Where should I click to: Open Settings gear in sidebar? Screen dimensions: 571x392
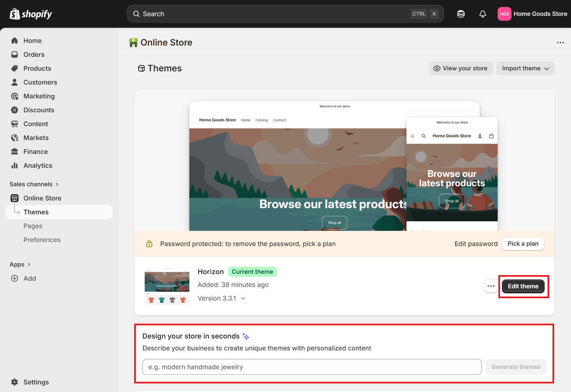click(14, 382)
